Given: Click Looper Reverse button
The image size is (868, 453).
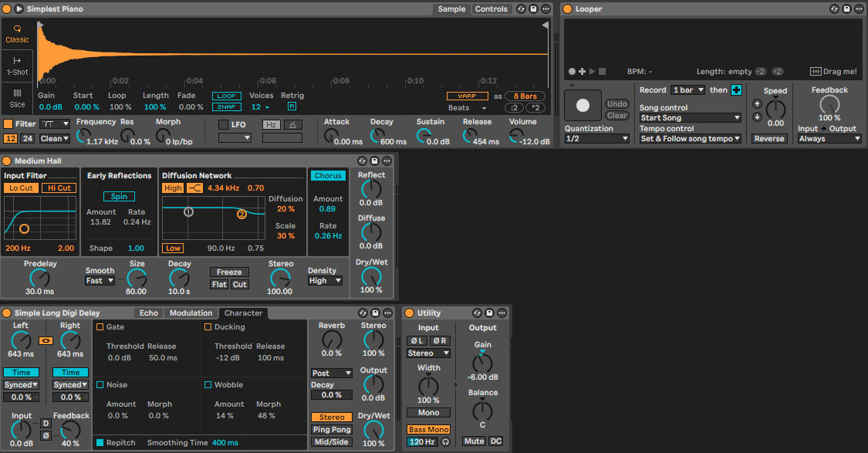Looking at the screenshot, I should point(769,139).
